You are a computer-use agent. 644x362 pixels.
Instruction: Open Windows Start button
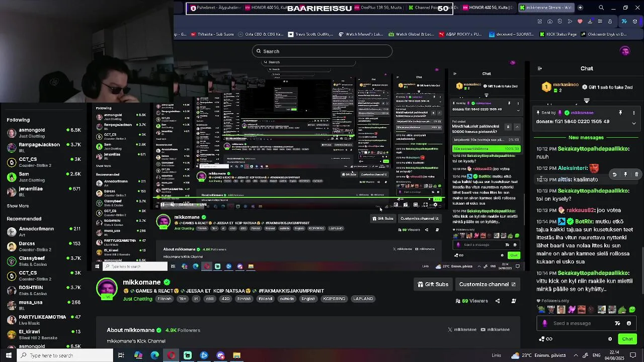9,355
